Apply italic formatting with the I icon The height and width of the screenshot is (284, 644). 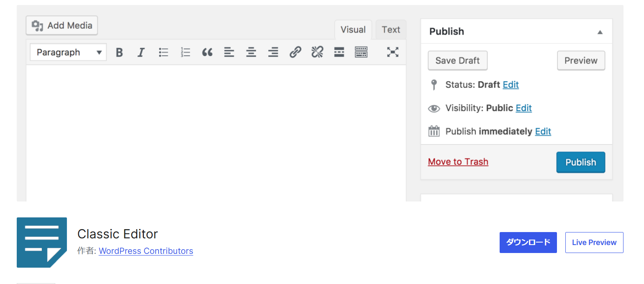141,52
